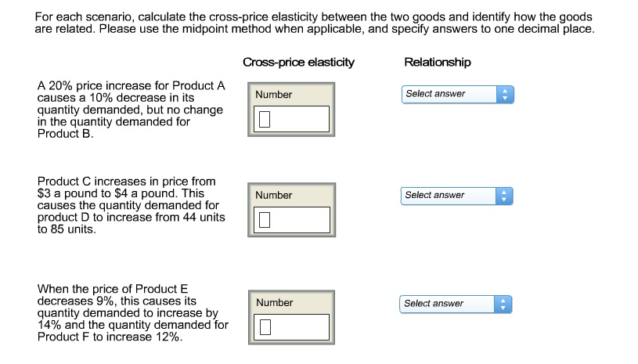Viewport: 638px width, 364px height.
Task: Click the small placeholder square in first field
Action: click(x=265, y=119)
